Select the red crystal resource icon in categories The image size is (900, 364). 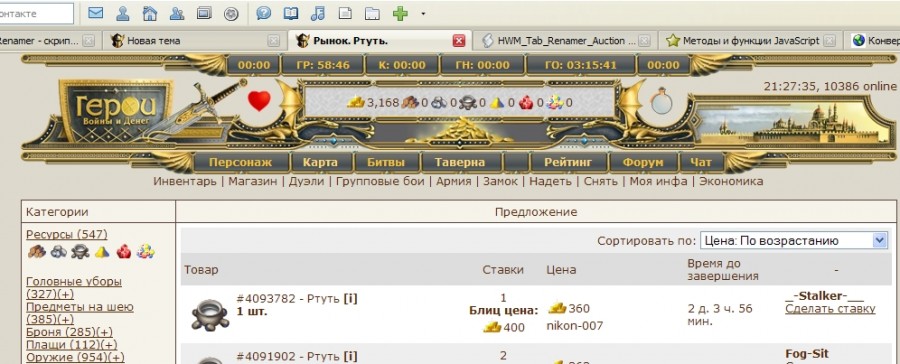click(x=123, y=252)
